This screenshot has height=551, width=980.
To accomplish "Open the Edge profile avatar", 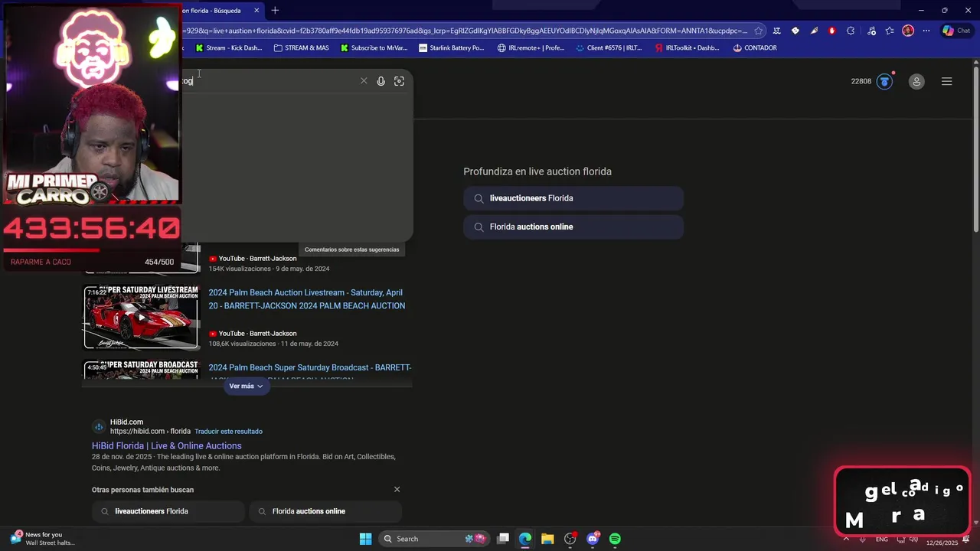I will [908, 31].
